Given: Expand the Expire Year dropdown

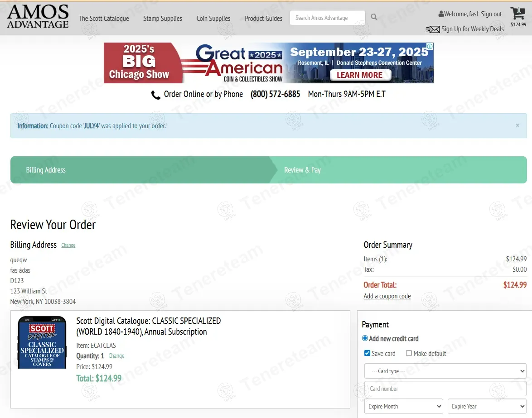Looking at the screenshot, I should click(x=487, y=406).
